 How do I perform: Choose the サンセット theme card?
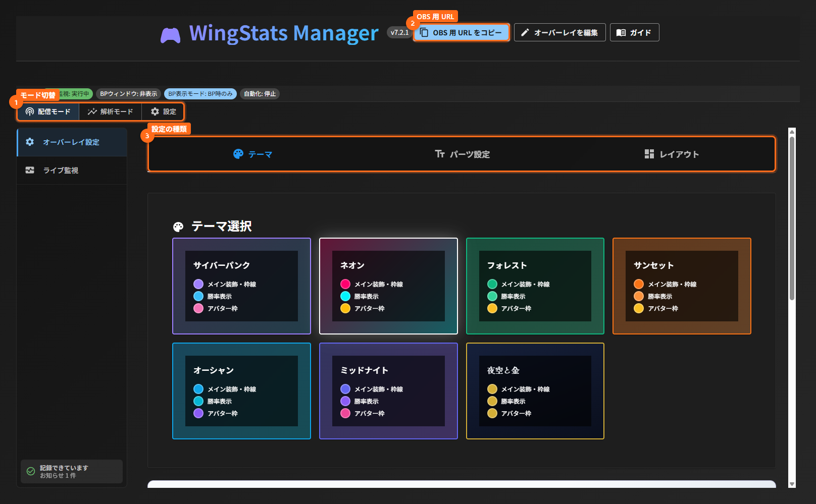click(682, 286)
